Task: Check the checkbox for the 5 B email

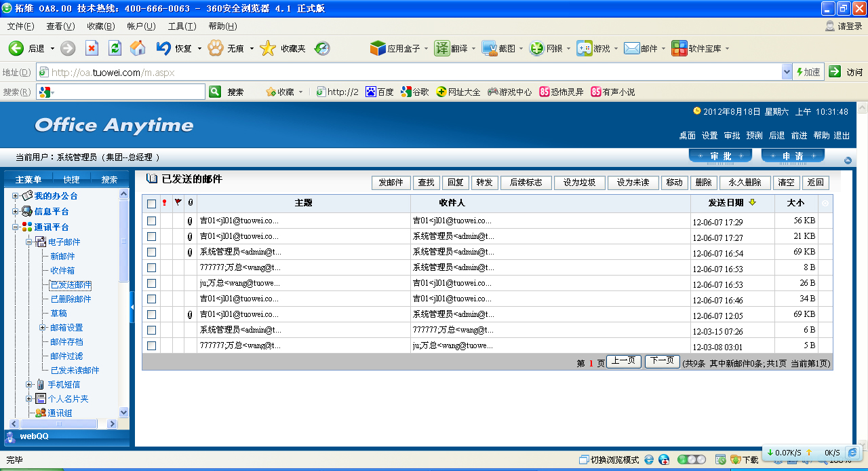Action: point(151,345)
